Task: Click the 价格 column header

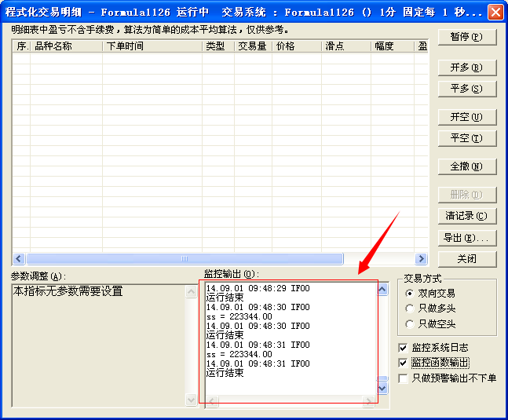Action: click(x=297, y=46)
